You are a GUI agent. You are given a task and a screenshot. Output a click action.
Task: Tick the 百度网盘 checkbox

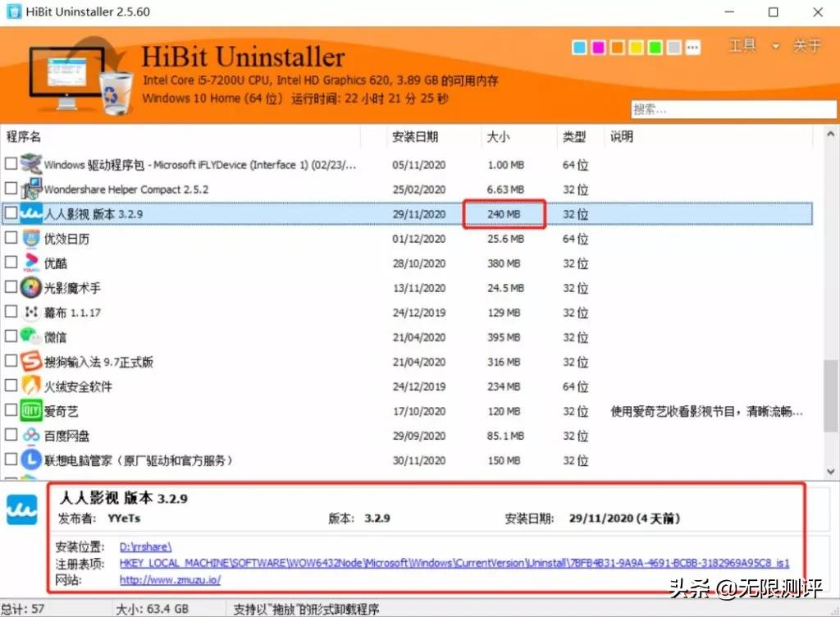click(11, 434)
